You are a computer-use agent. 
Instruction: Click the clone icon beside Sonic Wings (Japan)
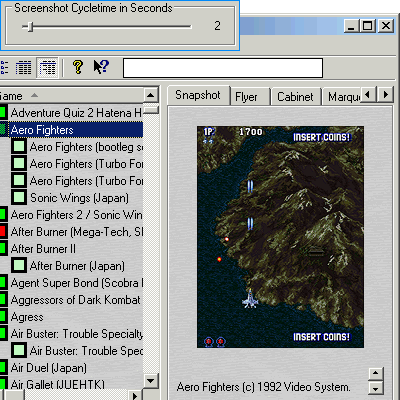click(x=19, y=197)
